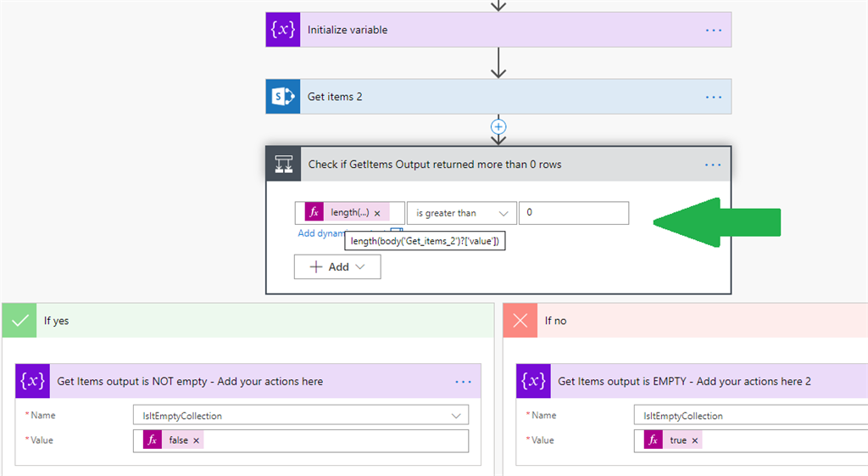
Task: Open the Get items 2 ellipsis menu
Action: [713, 97]
